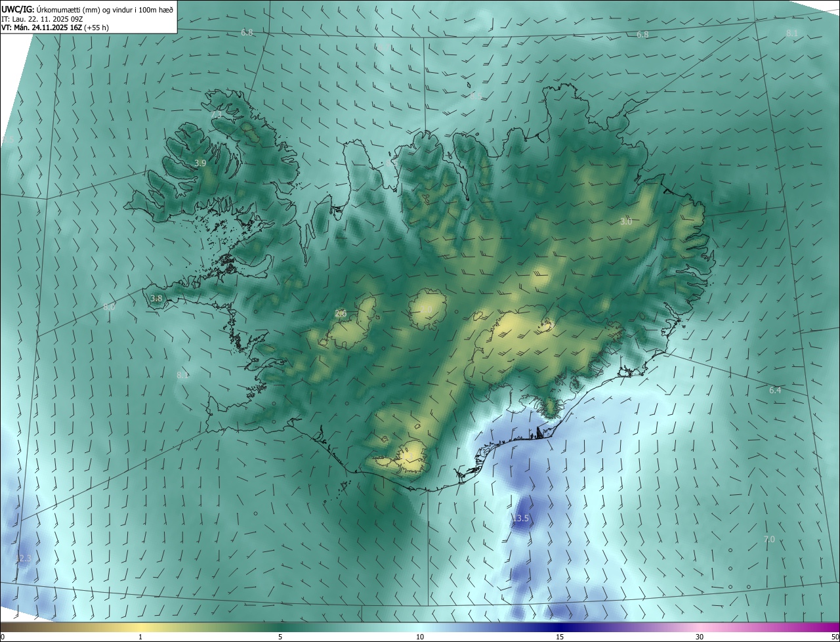Click the colour scale tick label 0
This screenshot has height=642, width=840.
pos(3,637)
